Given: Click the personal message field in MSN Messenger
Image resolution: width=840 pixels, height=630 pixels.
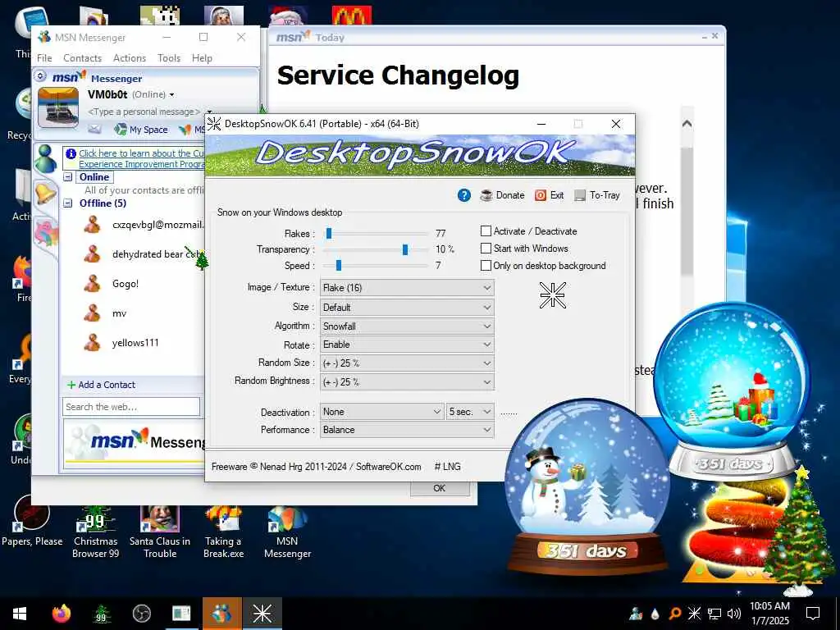Looking at the screenshot, I should pos(144,112).
